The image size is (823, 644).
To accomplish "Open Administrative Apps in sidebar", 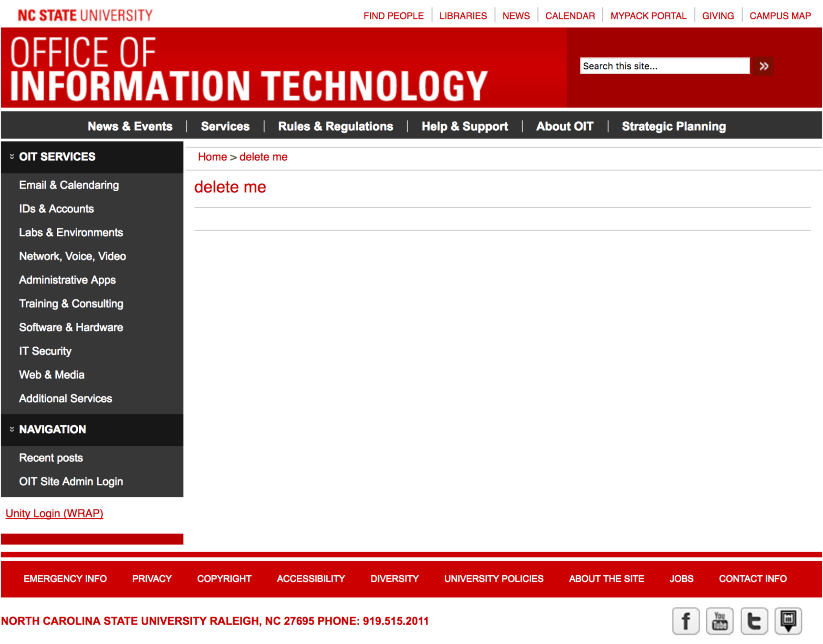I will point(67,280).
